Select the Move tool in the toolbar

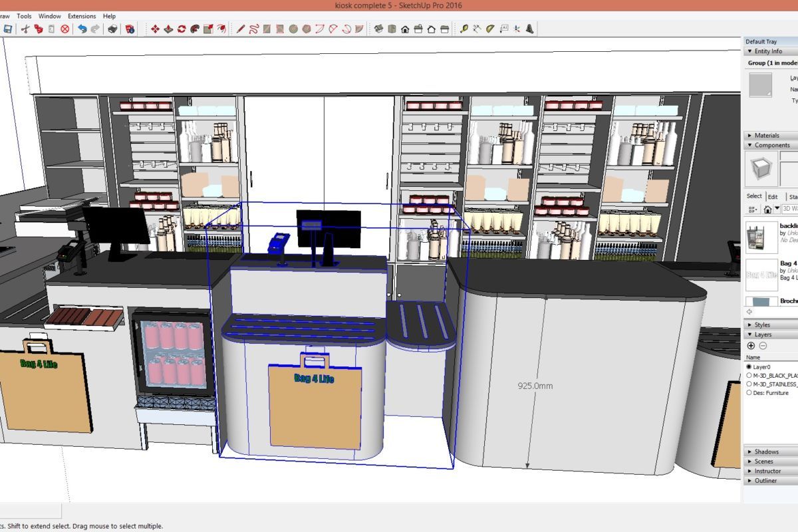155,29
